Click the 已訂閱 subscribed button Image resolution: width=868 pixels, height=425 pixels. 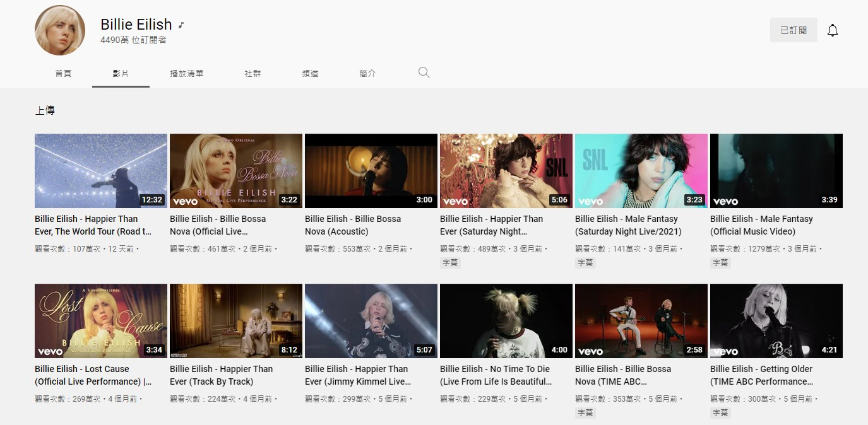pyautogui.click(x=794, y=30)
